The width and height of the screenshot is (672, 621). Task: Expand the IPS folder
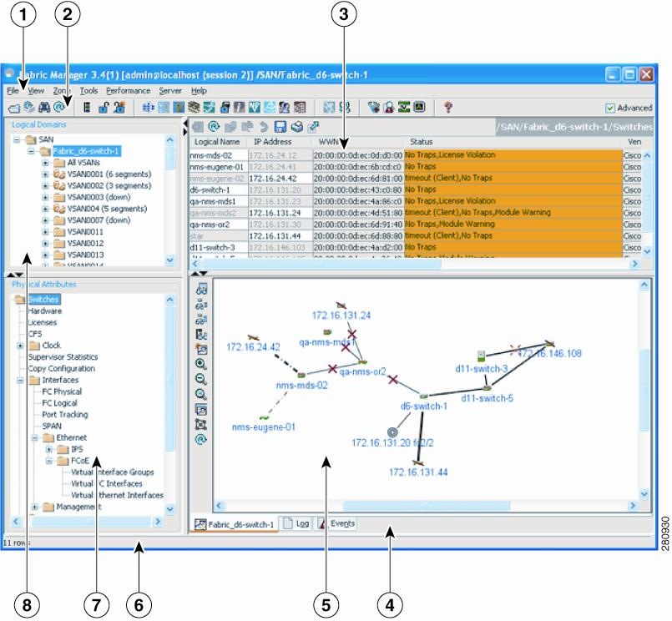coord(49,450)
